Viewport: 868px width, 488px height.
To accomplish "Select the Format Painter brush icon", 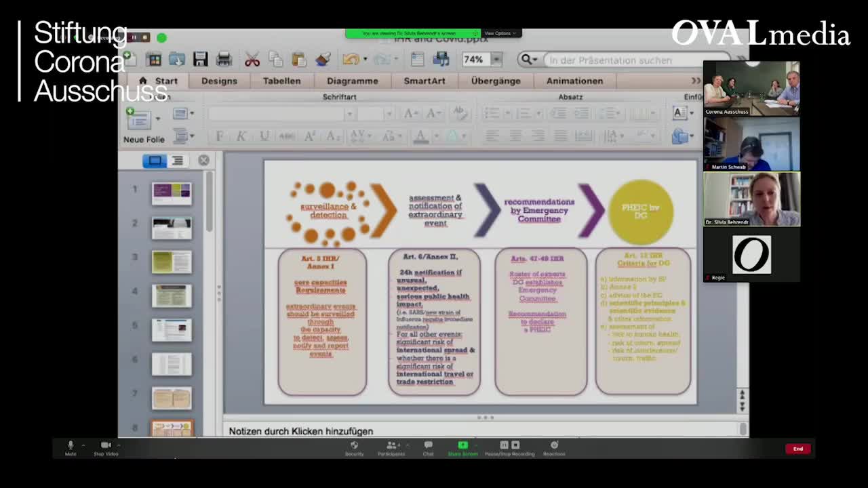I will coord(322,60).
